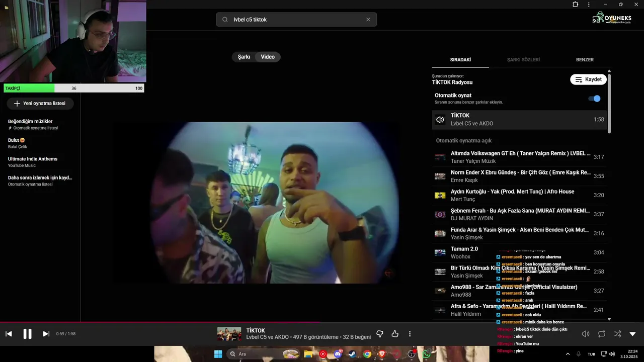Open the ŞARKI SÖZLERİ tab
Screen dimensions: 644x362
click(x=523, y=60)
